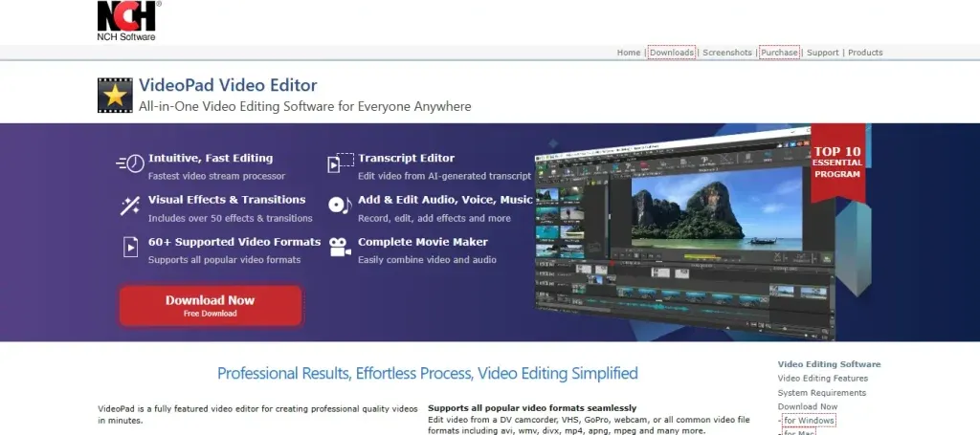Click the Intuitive, Fast Editing heading
The image size is (980, 435).
(x=210, y=159)
